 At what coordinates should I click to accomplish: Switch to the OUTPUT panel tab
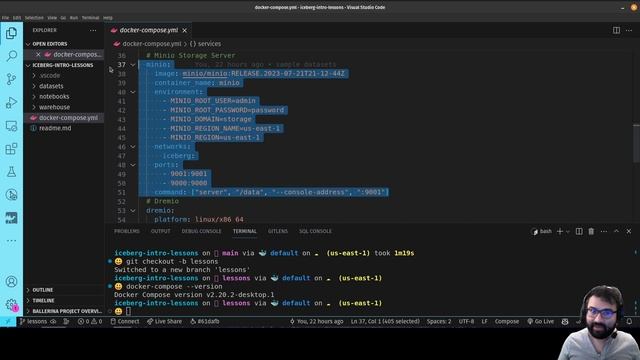(x=160, y=231)
